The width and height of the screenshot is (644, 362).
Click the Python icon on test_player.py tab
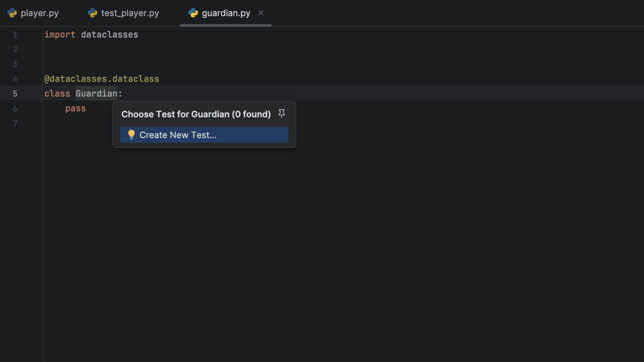coord(93,13)
